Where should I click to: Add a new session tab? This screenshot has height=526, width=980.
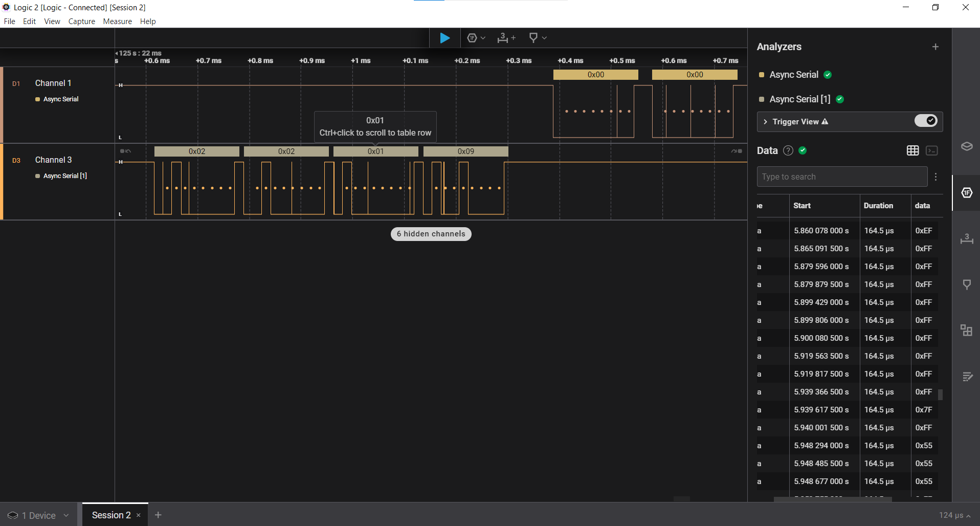(158, 515)
